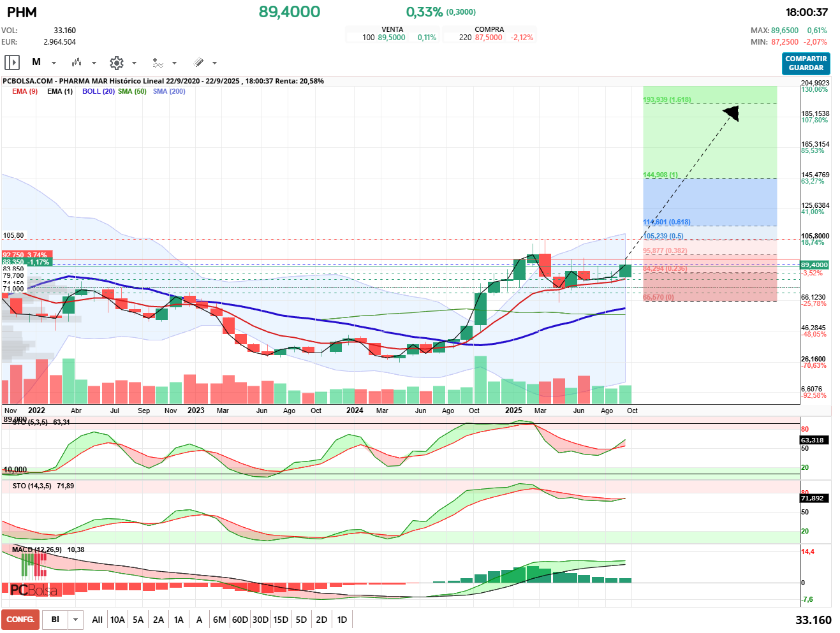Click the black 89,4000 current-price tag

pos(814,265)
